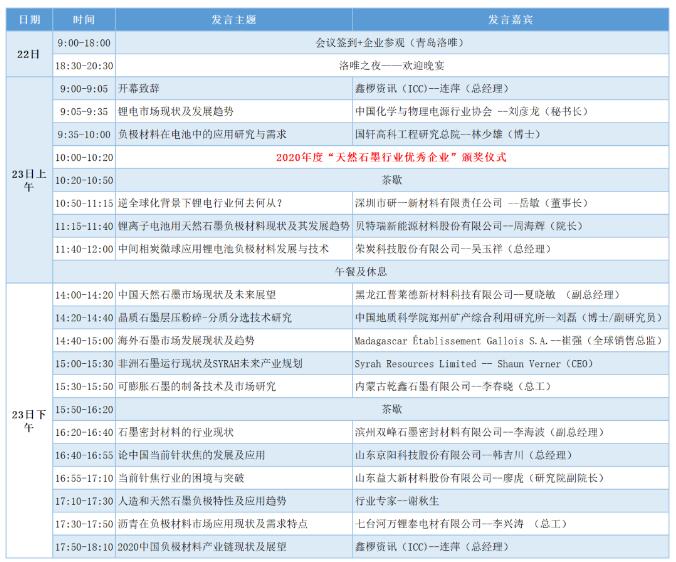Click the 15:00-15:30 time cell
Image resolution: width=676 pixels, height=562 pixels.
coord(84,363)
